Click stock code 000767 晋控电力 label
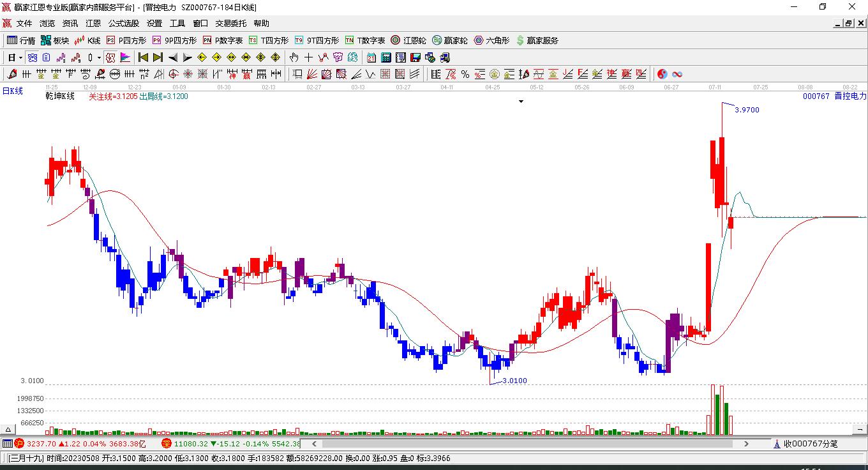This screenshot has height=470, width=868. [x=834, y=96]
